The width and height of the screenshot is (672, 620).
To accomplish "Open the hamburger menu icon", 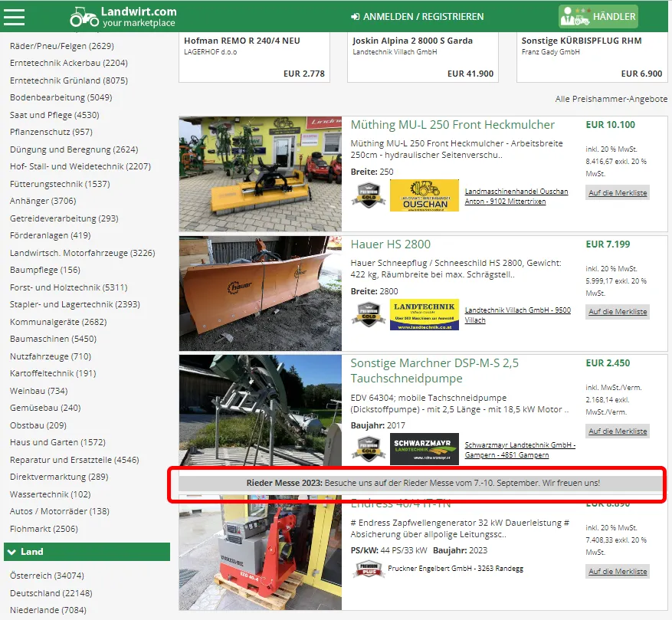I will (x=14, y=17).
